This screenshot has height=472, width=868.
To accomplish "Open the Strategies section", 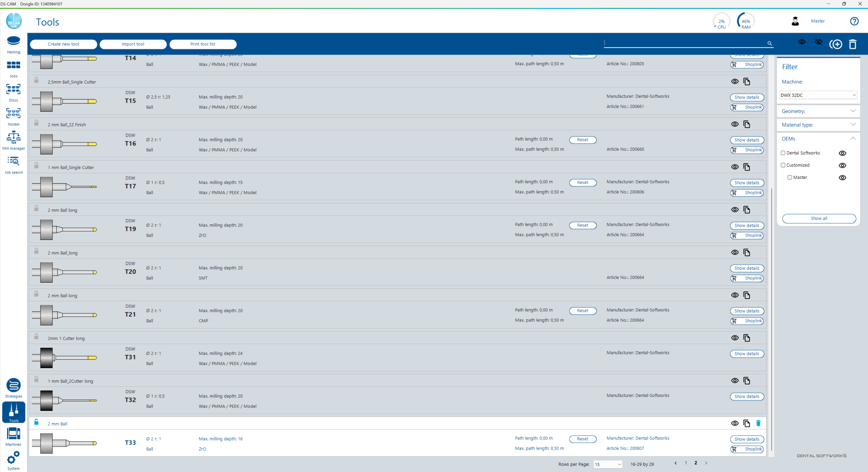I will [14, 388].
